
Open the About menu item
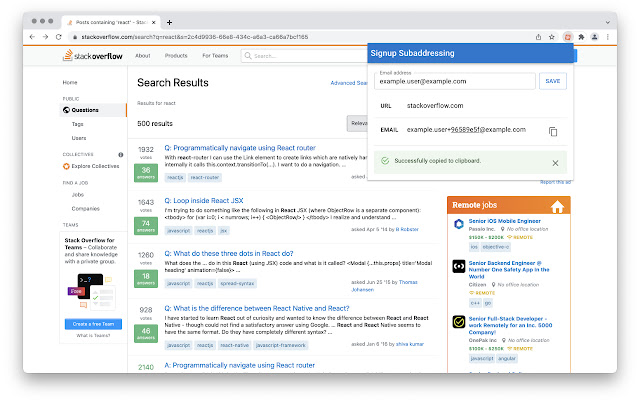[143, 56]
